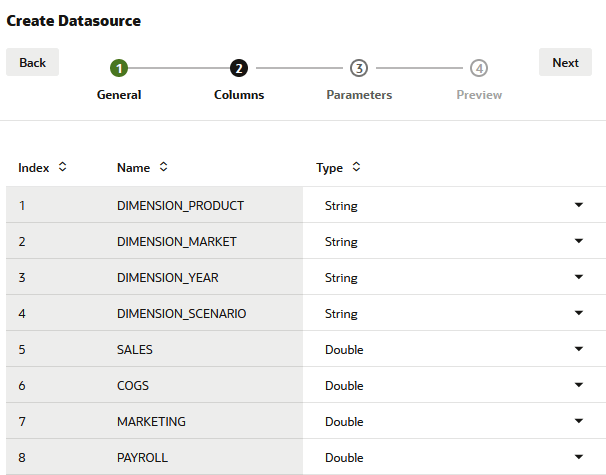
Task: Click the Back button
Action: tap(32, 62)
